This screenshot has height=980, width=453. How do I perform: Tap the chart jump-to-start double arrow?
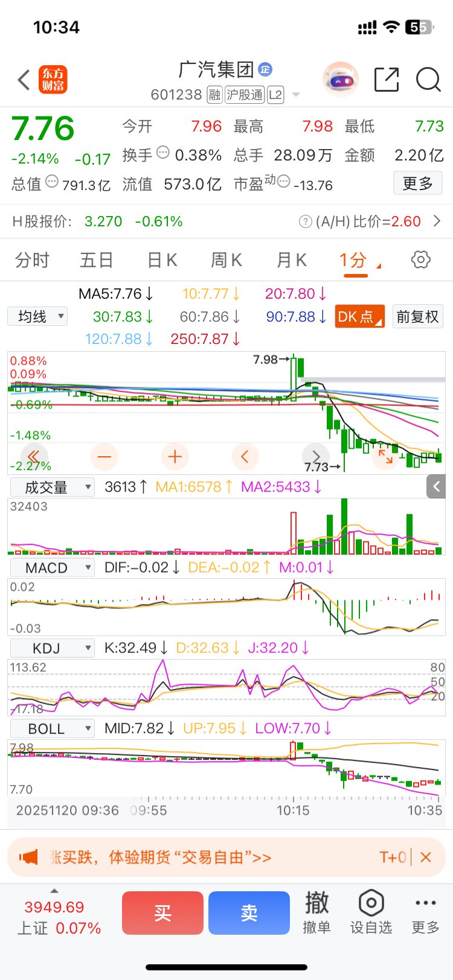(x=34, y=456)
